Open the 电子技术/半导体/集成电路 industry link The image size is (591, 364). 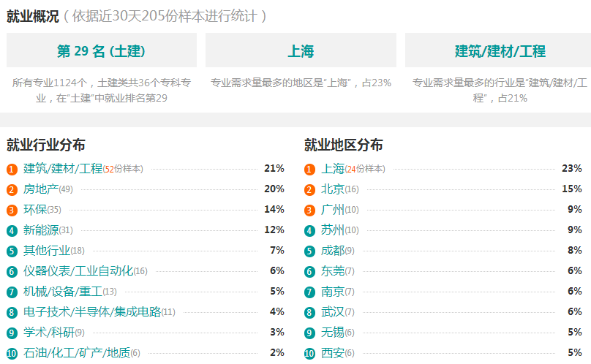92,311
